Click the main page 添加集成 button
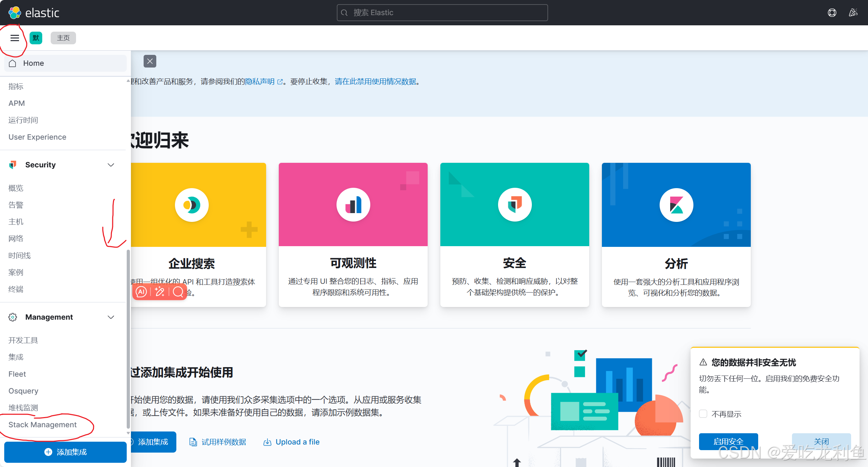Viewport: 868px width, 467px height. [153, 442]
